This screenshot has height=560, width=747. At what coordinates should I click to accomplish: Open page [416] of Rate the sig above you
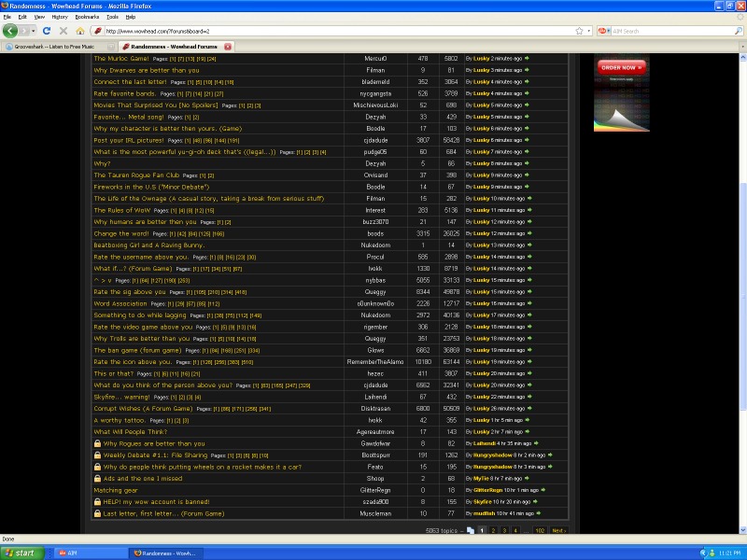(241, 292)
